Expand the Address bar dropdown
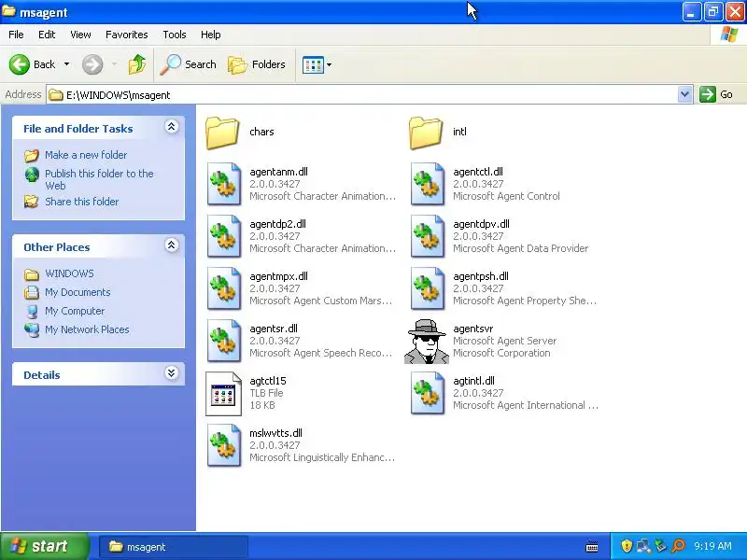 click(x=684, y=94)
